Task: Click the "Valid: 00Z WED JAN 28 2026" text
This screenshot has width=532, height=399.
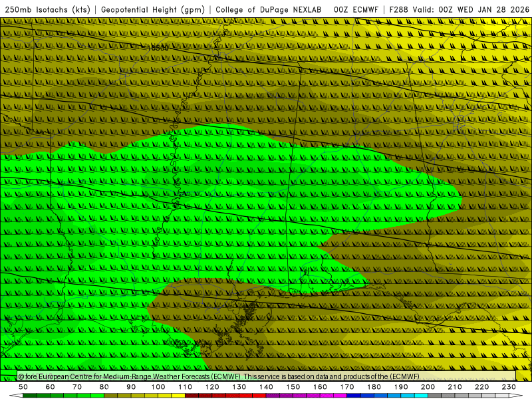Action: pos(471,10)
